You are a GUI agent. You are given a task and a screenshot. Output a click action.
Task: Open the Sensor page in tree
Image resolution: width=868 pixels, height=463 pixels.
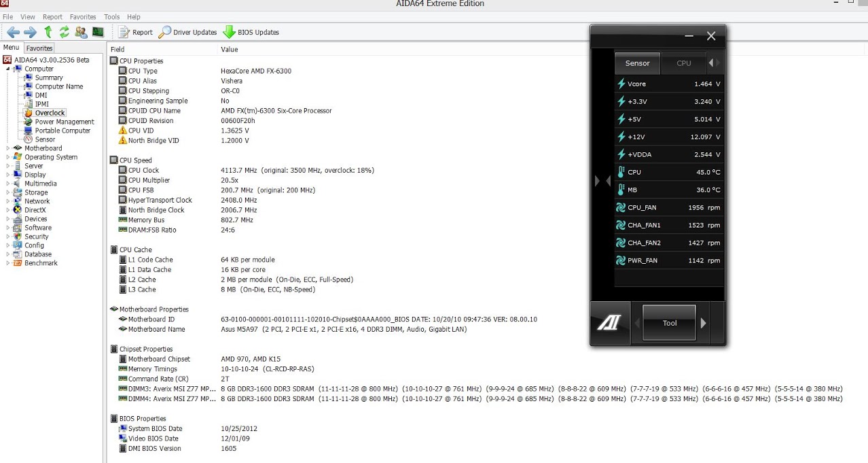click(x=45, y=139)
